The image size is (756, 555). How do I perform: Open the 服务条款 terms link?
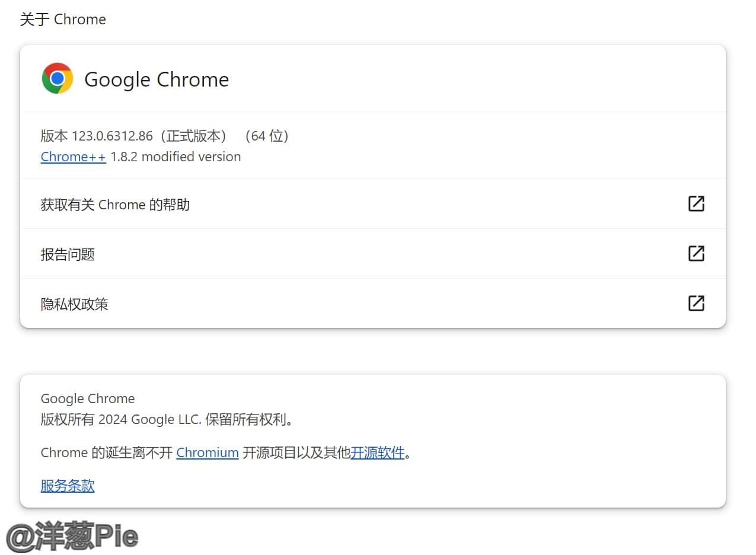click(x=67, y=486)
